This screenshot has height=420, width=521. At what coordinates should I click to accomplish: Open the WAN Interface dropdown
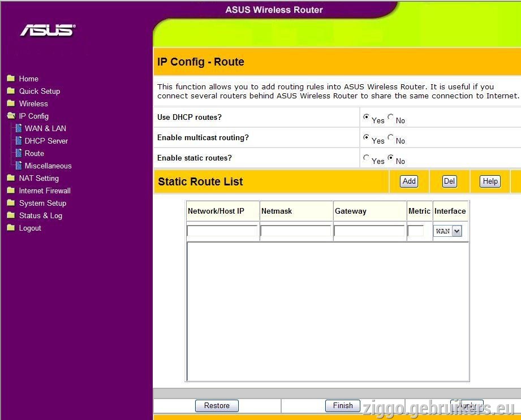[447, 231]
